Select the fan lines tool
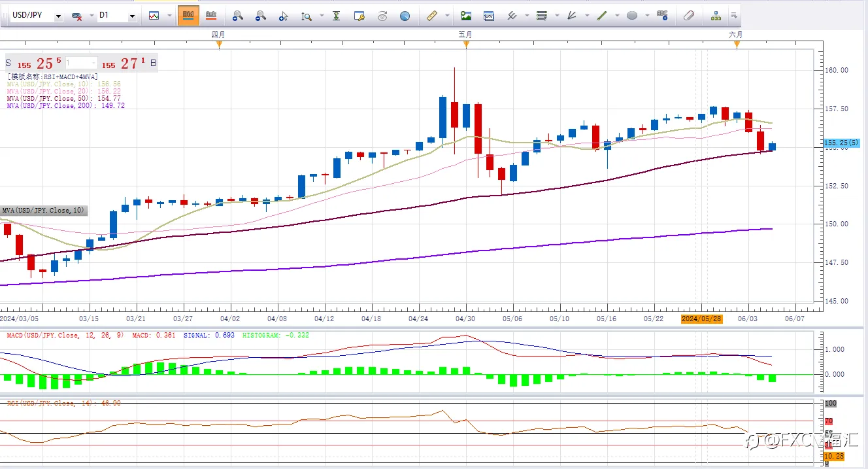The image size is (868, 469). click(572, 16)
